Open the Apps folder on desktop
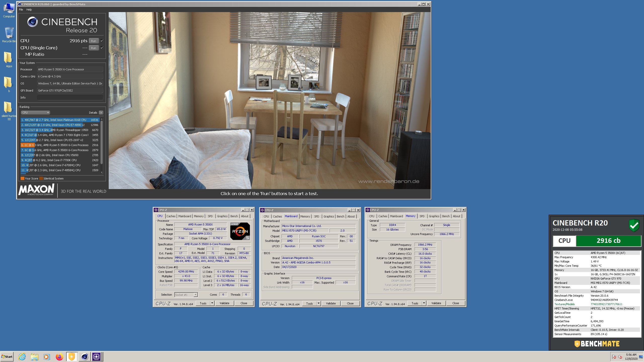The image size is (644, 362). coord(9,60)
